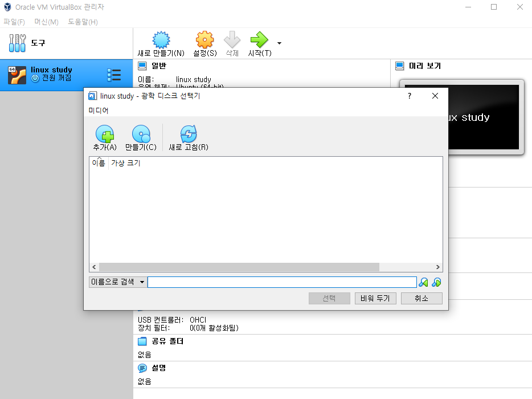Click the General (일반) section icon
Screen dimensions: 532x399
pos(142,66)
